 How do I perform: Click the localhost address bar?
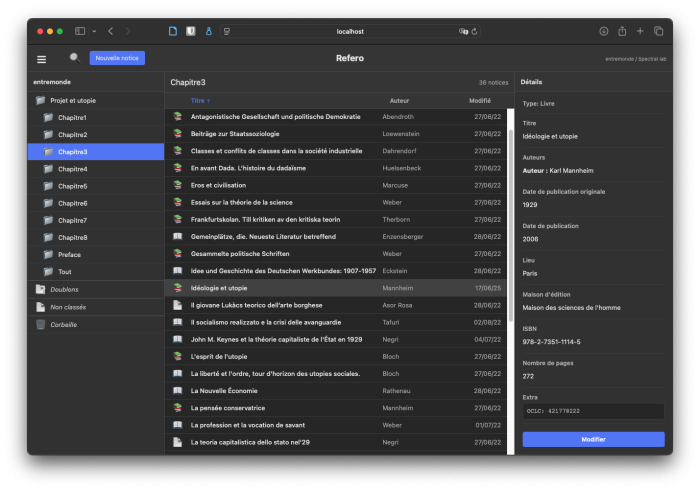point(350,31)
